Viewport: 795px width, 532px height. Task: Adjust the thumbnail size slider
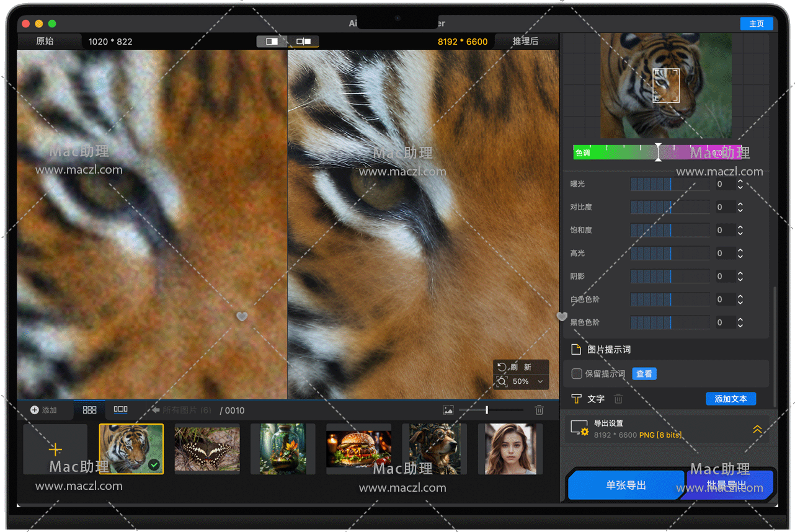pos(491,410)
